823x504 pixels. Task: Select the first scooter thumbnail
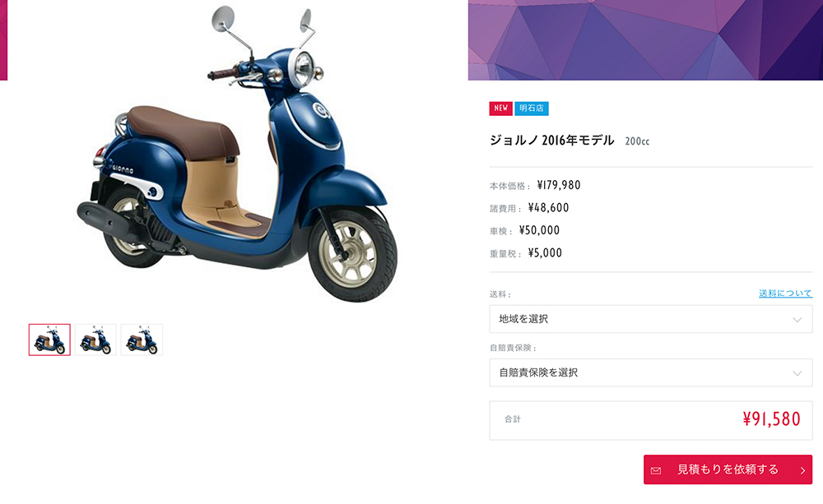49,340
